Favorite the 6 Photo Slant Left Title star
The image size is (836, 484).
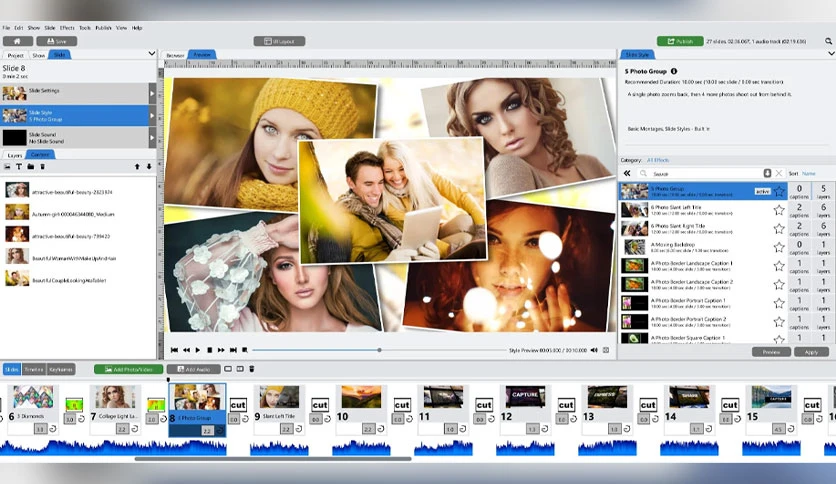point(779,210)
